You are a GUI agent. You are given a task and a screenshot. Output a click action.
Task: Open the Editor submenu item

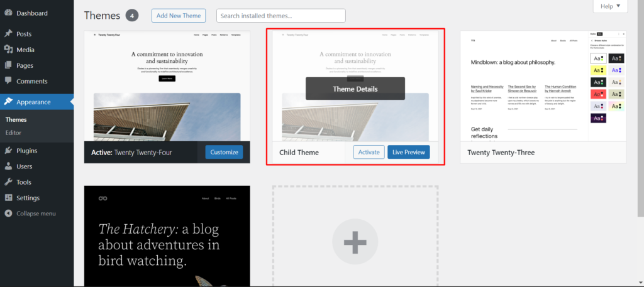coord(13,133)
